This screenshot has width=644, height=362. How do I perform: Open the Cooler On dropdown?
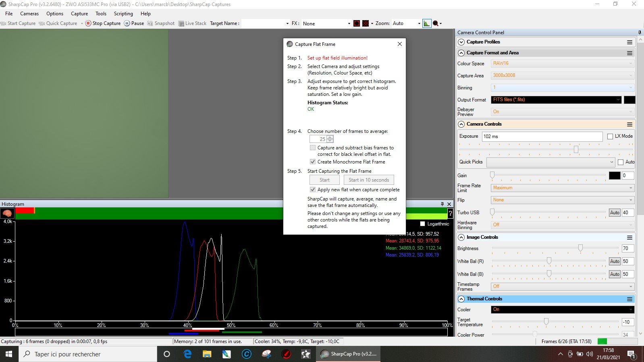coord(563,310)
